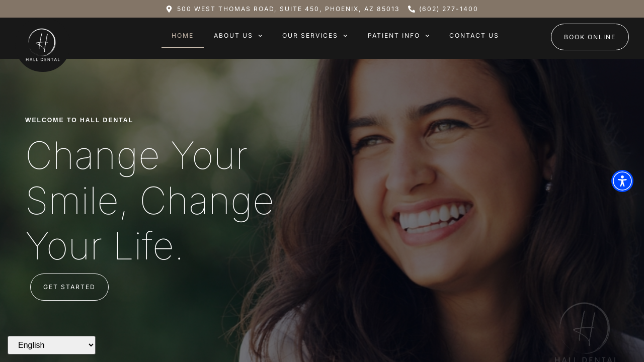Click the Change Your Smile headline
This screenshot has width=644, height=362.
pyautogui.click(x=150, y=201)
